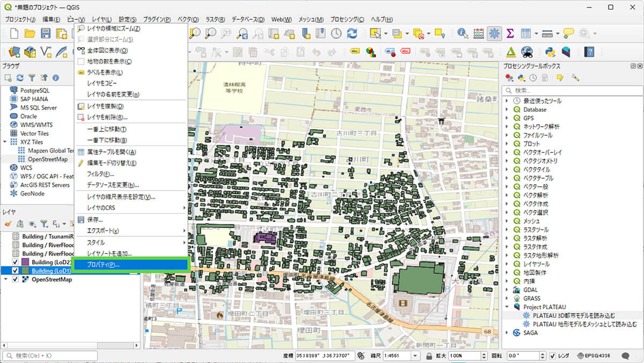Expand the ベクタ解析 toolbox group

(x=507, y=195)
